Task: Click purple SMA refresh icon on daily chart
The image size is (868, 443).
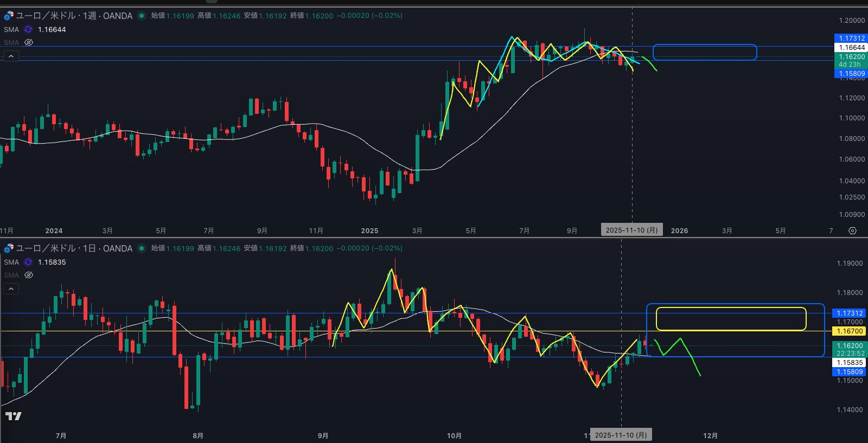Action: point(28,262)
